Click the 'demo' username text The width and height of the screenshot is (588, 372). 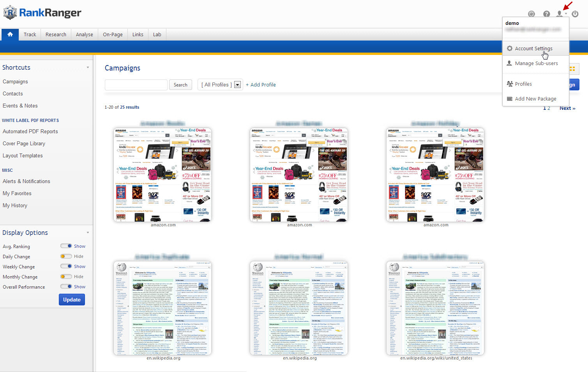pos(512,23)
